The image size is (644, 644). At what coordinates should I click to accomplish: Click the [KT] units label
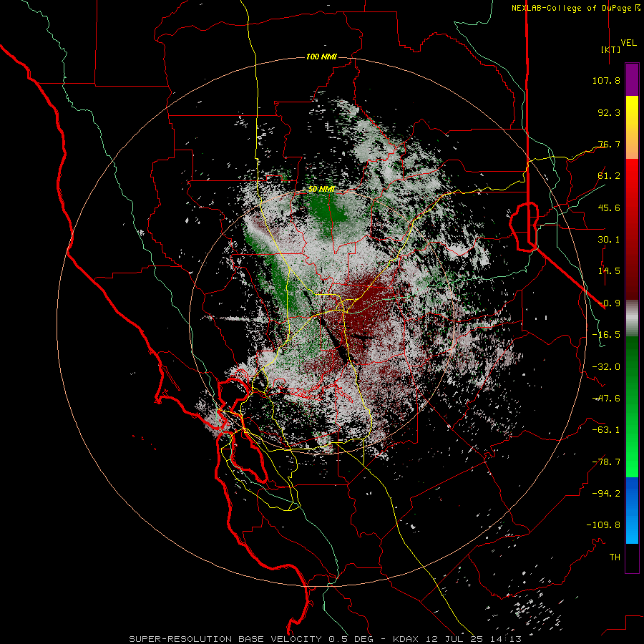[x=611, y=49]
